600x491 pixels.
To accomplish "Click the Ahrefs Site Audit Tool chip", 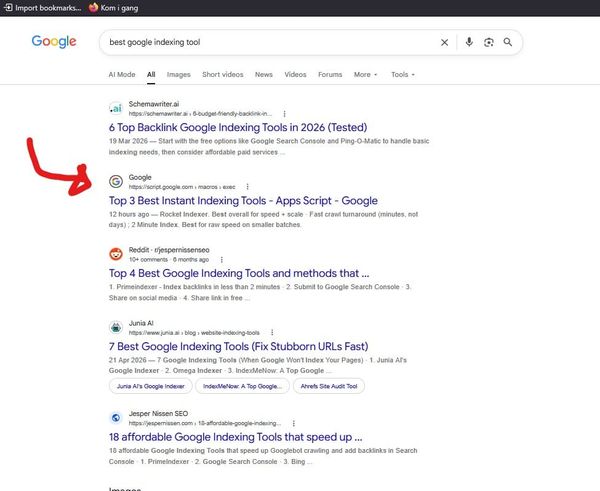I will pos(329,386).
